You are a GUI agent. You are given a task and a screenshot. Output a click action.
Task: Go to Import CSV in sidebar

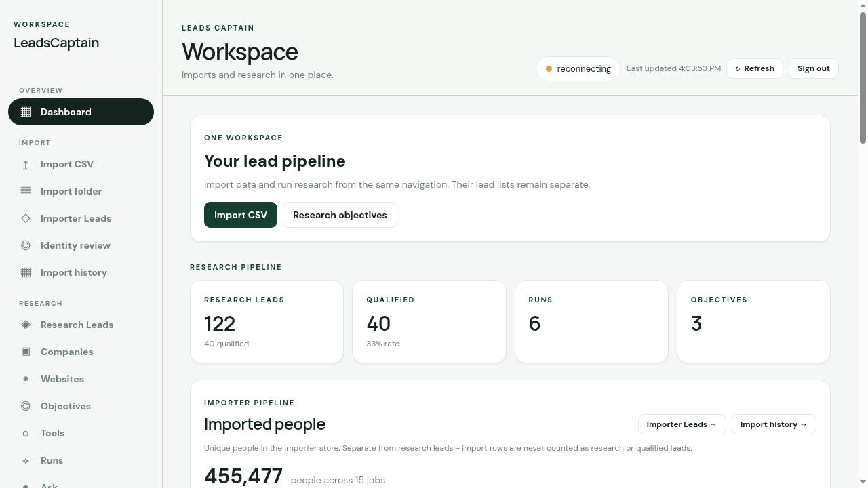coord(81,164)
